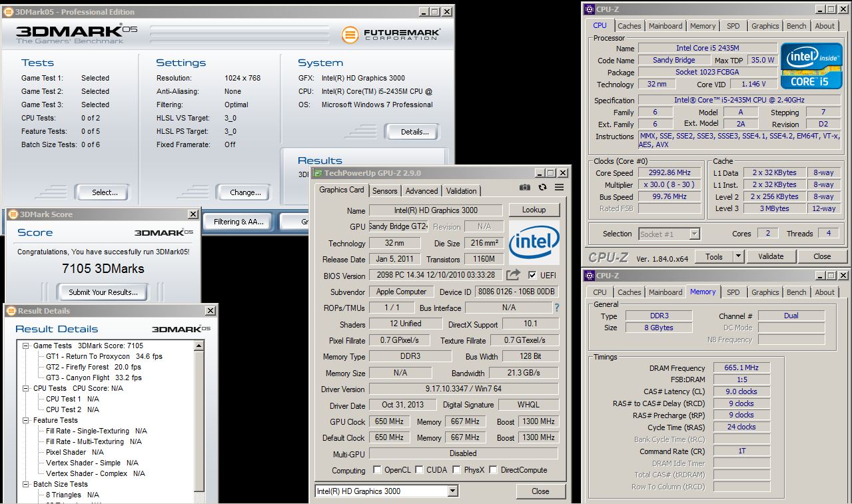Open the Bench tab in the lower CPU-Z window
The width and height of the screenshot is (852, 504).
pos(796,292)
